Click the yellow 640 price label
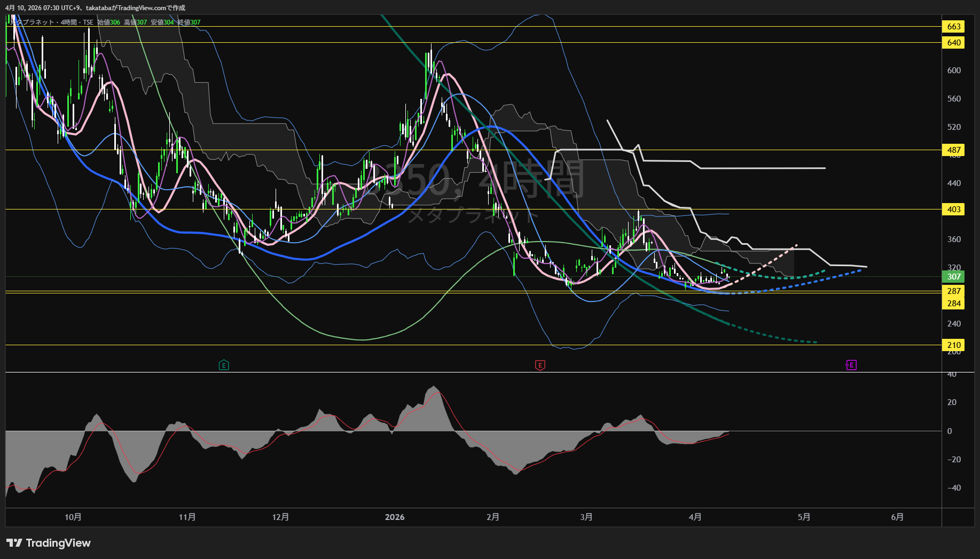This screenshot has width=980, height=559. click(954, 43)
